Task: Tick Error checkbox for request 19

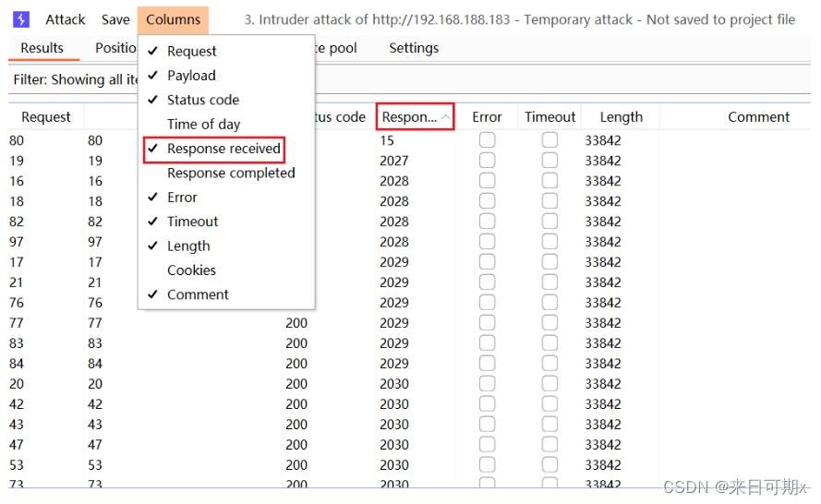Action: tap(487, 160)
